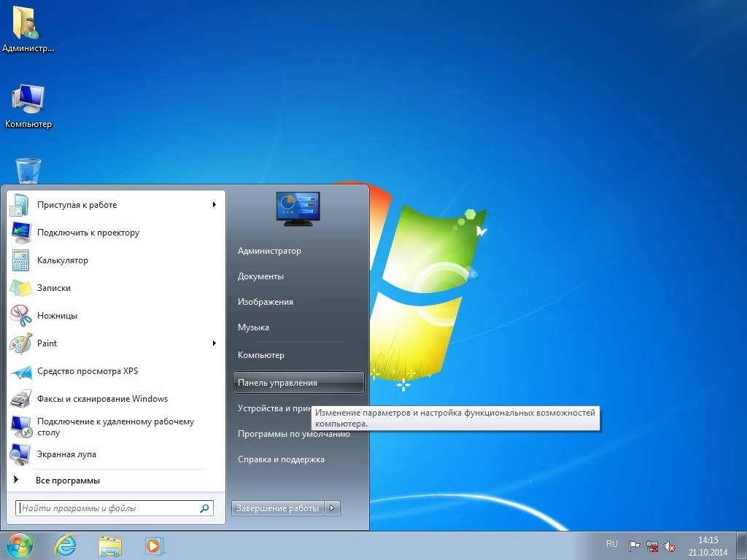Open the XPS Viewer icon
The image size is (747, 560).
(21, 371)
